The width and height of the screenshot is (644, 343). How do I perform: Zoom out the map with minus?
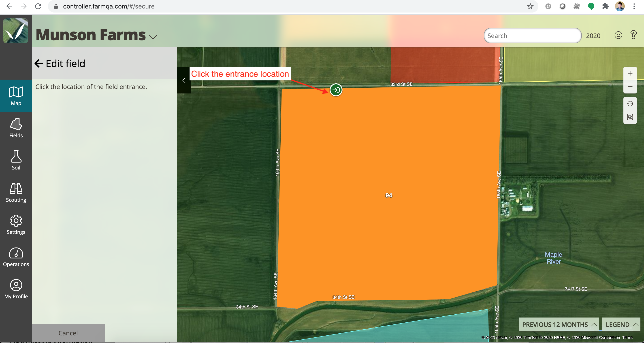pos(630,87)
